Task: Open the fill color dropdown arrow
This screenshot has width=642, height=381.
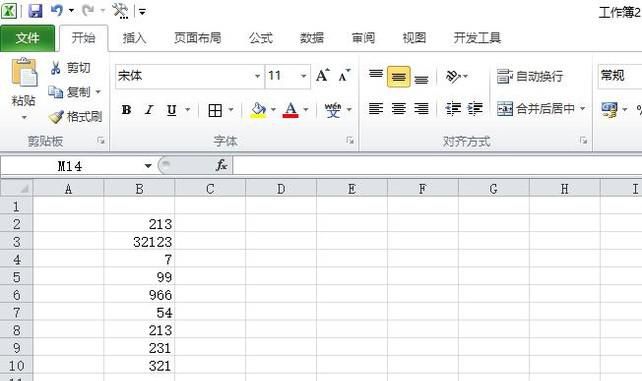Action: (x=273, y=110)
